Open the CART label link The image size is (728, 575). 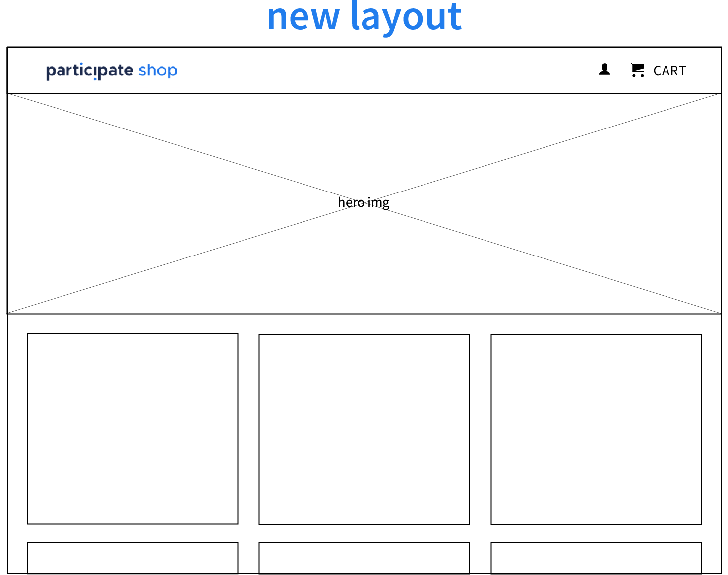coord(669,71)
